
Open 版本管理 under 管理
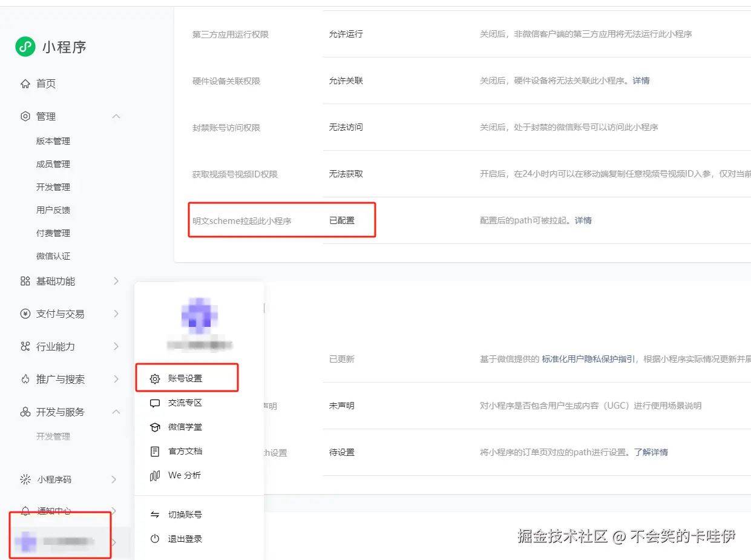[x=53, y=141]
